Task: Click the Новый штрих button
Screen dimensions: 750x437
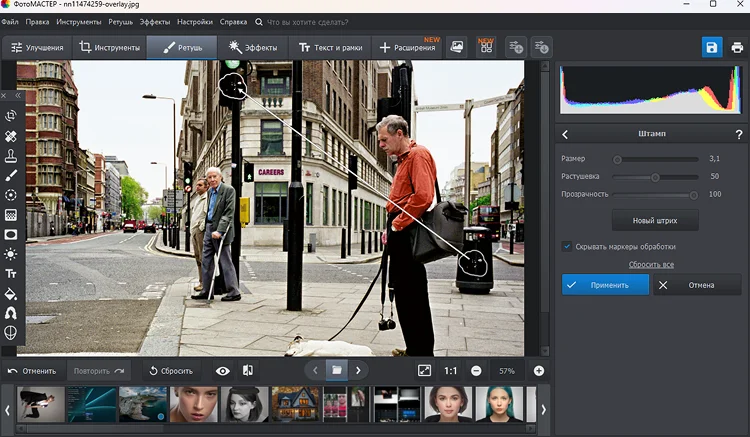Action: click(x=655, y=220)
